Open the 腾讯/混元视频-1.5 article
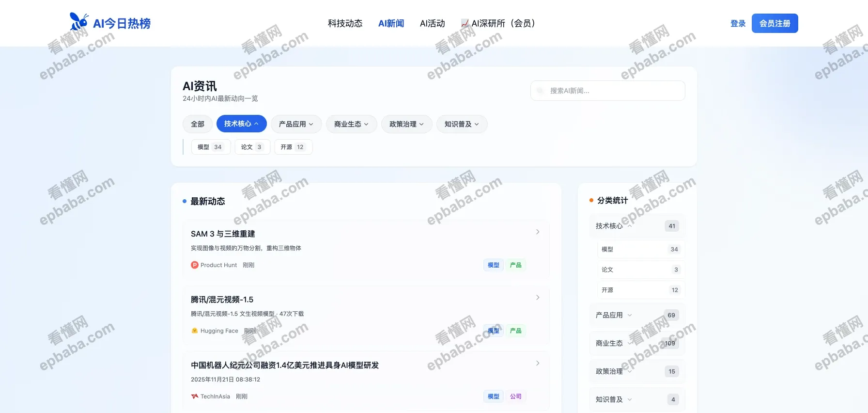 [222, 300]
